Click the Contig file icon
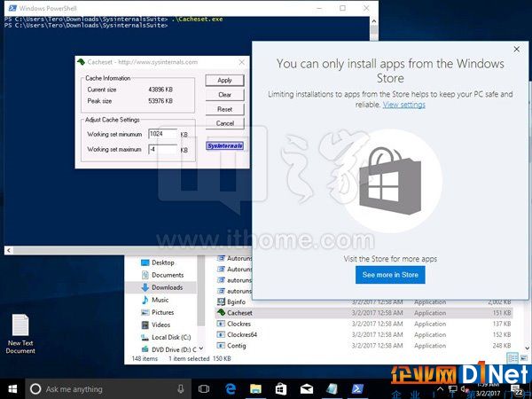The image size is (532, 399). coord(221,346)
